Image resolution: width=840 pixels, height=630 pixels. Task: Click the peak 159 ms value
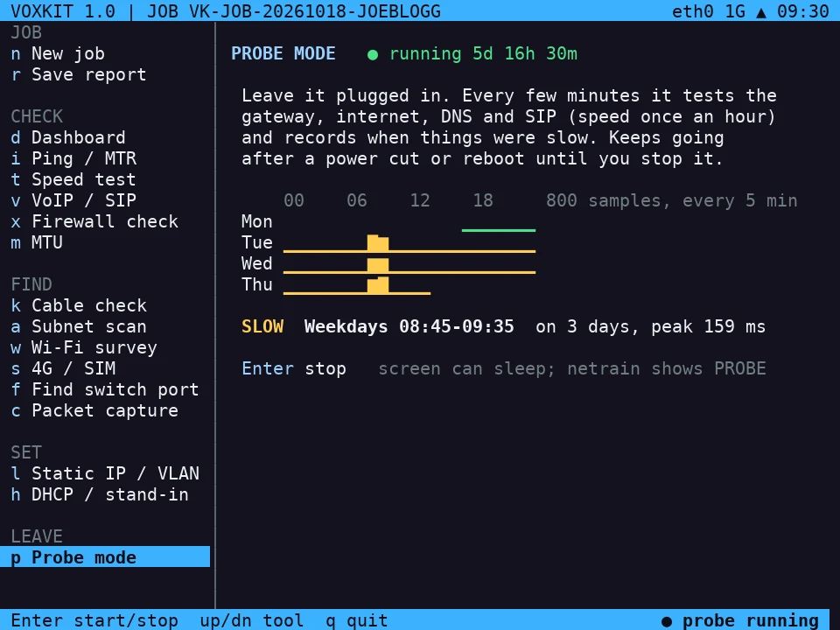pos(708,326)
